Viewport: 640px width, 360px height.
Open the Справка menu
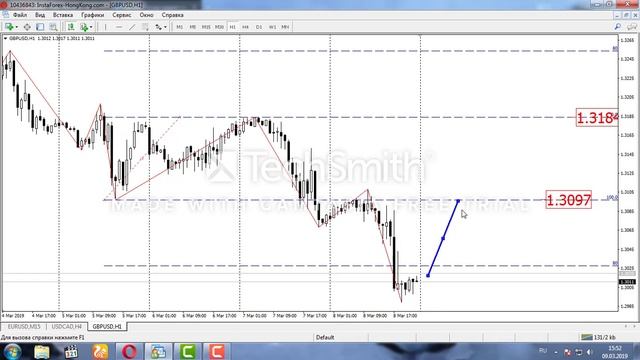172,15
